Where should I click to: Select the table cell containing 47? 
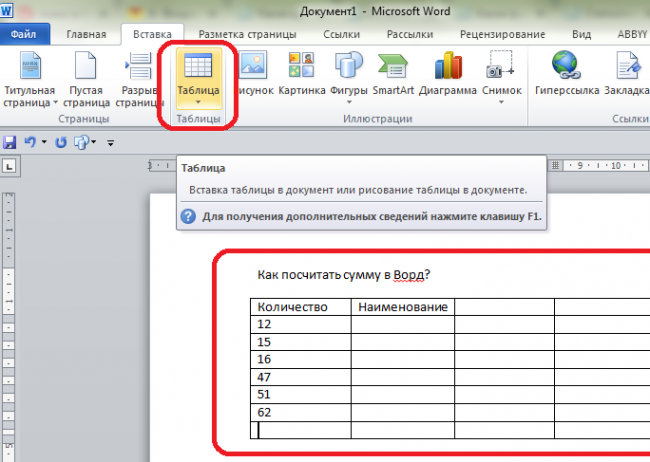coord(301,377)
